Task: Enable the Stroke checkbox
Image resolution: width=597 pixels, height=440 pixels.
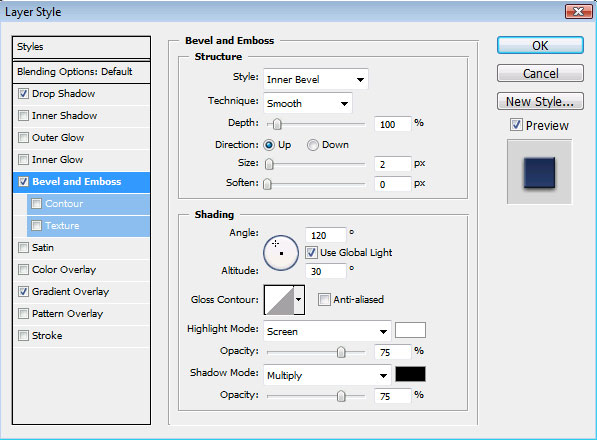Action: coord(23,336)
